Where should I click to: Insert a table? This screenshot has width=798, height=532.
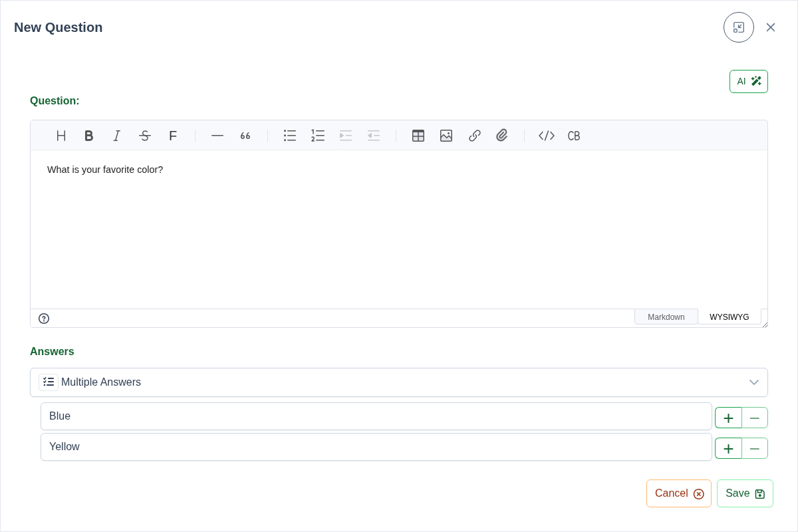click(x=418, y=136)
